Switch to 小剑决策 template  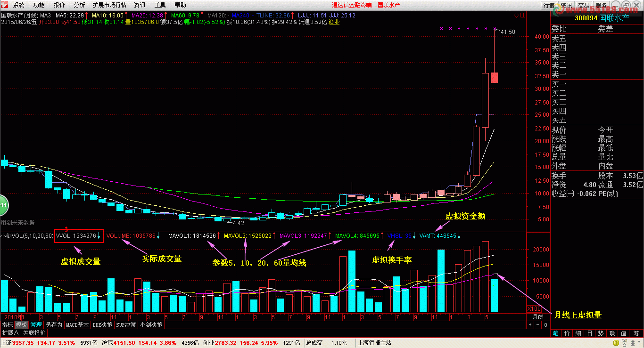[x=151, y=325]
